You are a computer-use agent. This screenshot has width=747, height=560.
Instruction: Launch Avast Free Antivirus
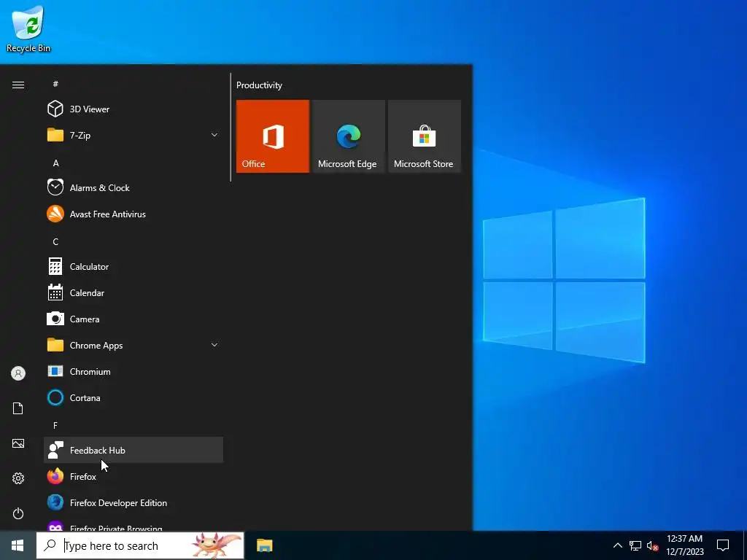(x=133, y=214)
